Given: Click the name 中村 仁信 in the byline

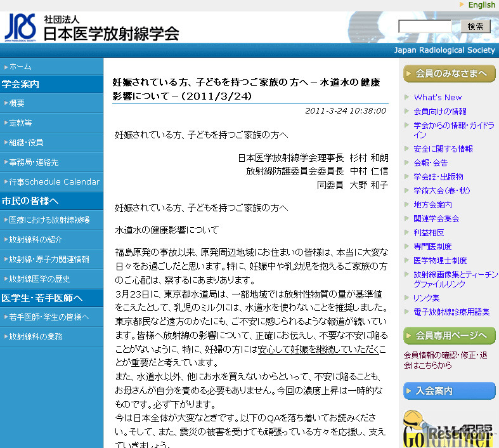Looking at the screenshot, I should tap(369, 171).
